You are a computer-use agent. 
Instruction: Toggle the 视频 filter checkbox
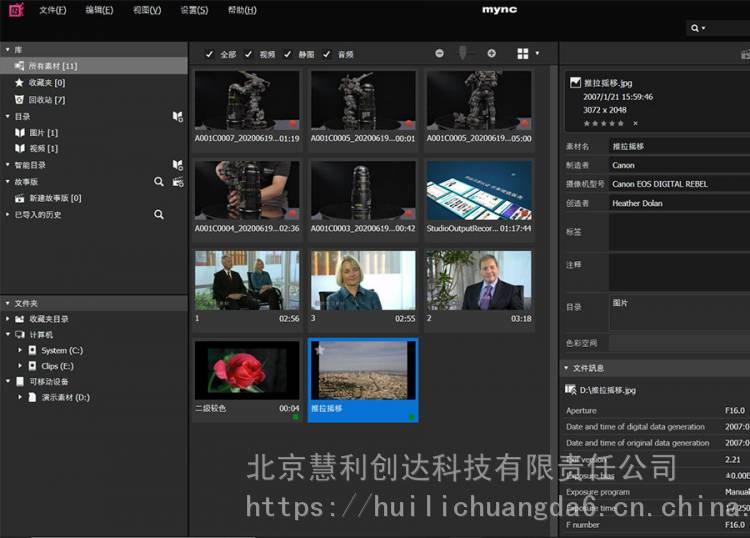point(249,54)
